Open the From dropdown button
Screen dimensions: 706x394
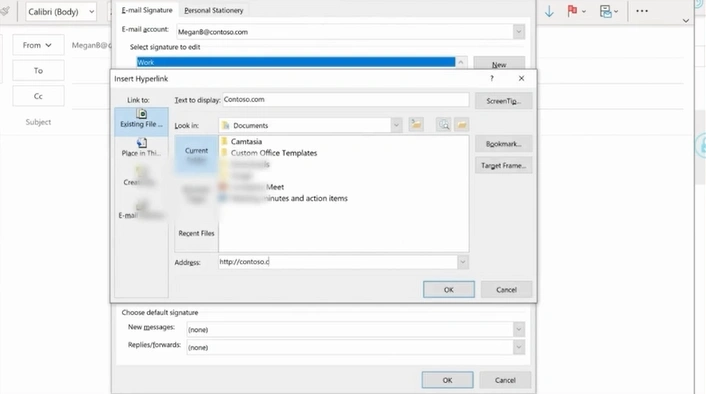pos(38,45)
